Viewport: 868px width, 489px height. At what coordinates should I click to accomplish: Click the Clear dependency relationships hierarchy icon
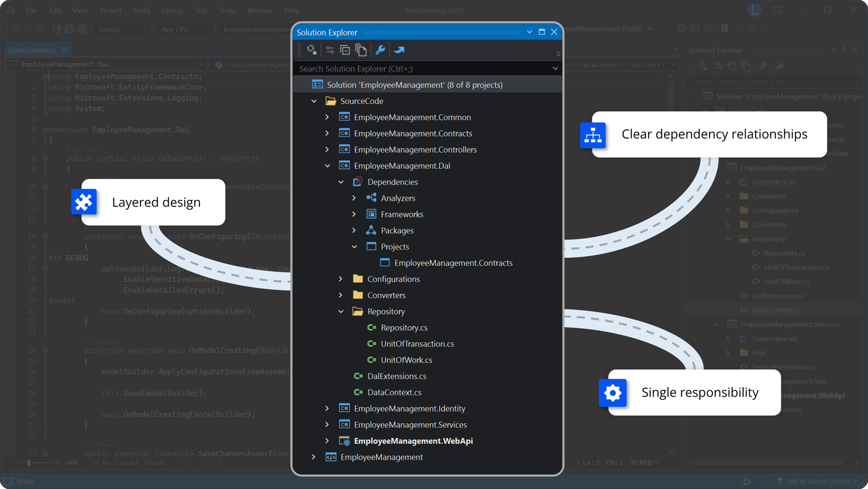click(x=593, y=135)
